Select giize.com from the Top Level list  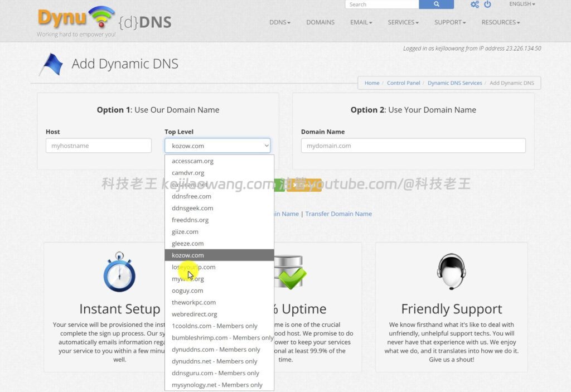[x=185, y=231]
